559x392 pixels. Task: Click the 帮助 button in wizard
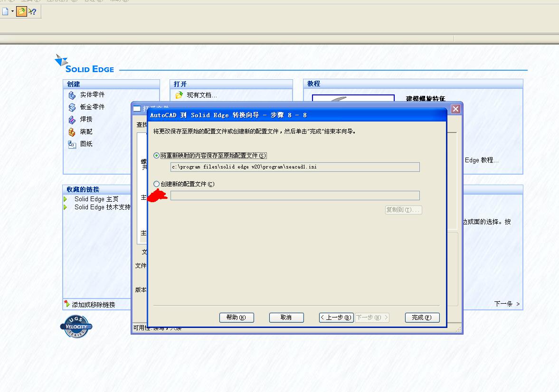(x=237, y=317)
